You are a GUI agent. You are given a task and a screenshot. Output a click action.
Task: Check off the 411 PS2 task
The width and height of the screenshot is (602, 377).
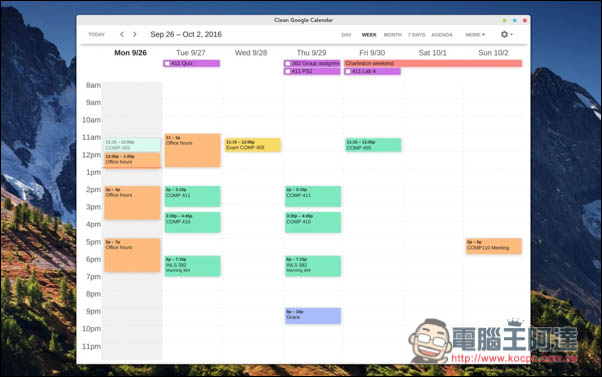pos(288,72)
